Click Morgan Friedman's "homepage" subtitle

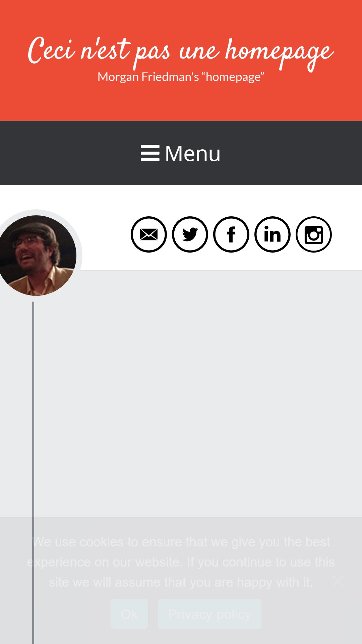point(181,77)
